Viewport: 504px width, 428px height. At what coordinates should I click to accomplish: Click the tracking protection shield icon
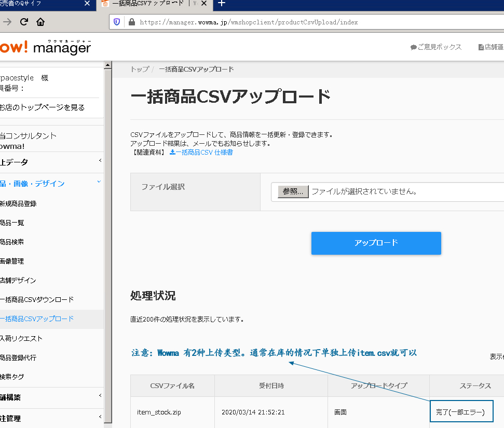click(x=117, y=22)
